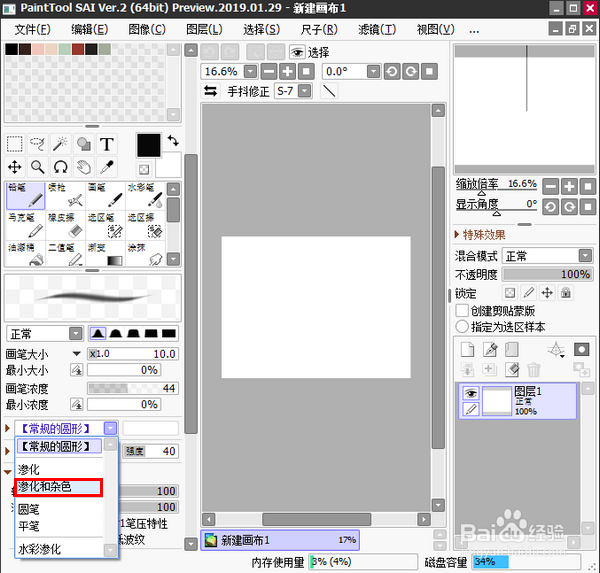This screenshot has width=600, height=573.
Task: Choose the 铅笔 pencil brush
Action: pos(25,196)
